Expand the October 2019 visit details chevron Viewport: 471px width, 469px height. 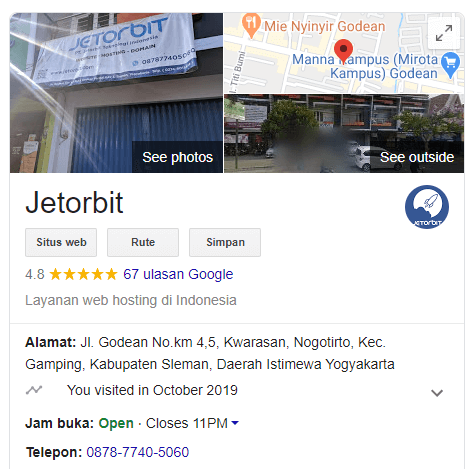tap(437, 393)
